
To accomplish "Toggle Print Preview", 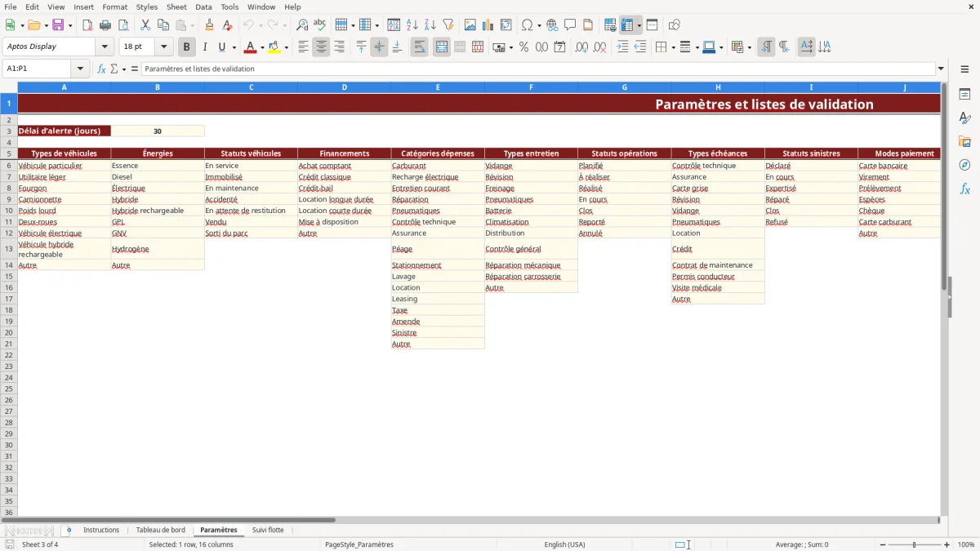I will (x=123, y=25).
